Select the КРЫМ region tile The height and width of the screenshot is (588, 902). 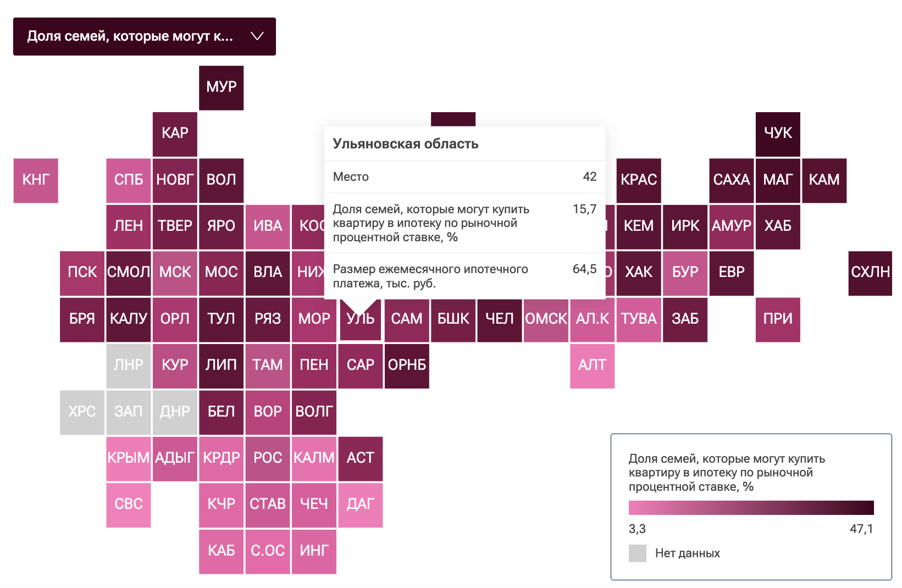(129, 458)
